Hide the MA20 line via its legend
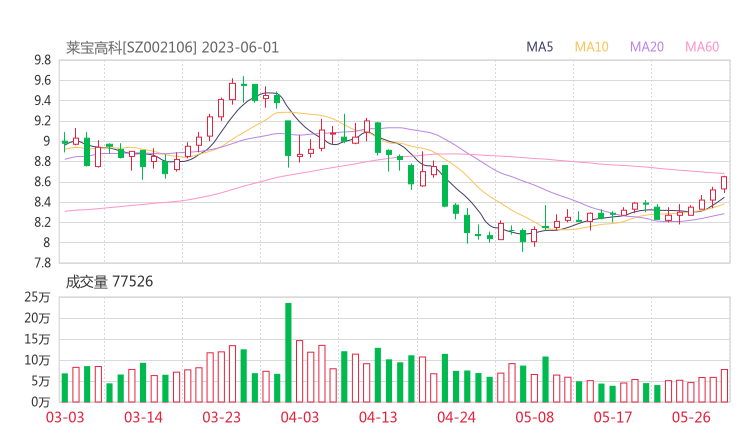The height and width of the screenshot is (440, 740). pos(647,47)
